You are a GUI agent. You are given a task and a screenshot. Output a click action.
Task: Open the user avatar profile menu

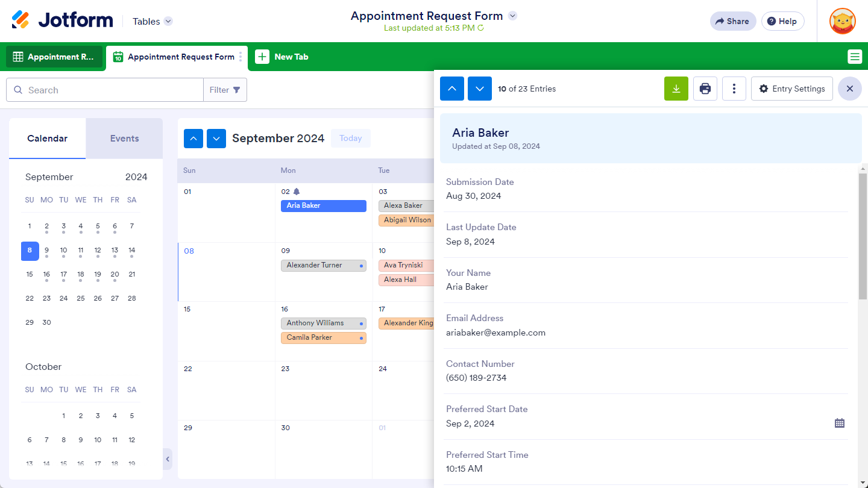[842, 21]
